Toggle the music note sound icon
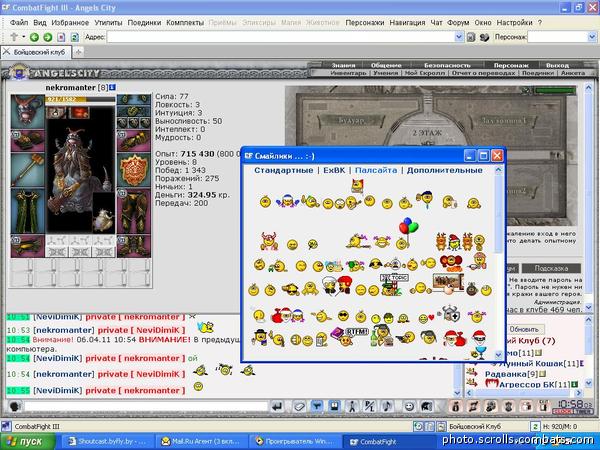Image resolution: width=600 pixels, height=450 pixels. pyautogui.click(x=387, y=406)
